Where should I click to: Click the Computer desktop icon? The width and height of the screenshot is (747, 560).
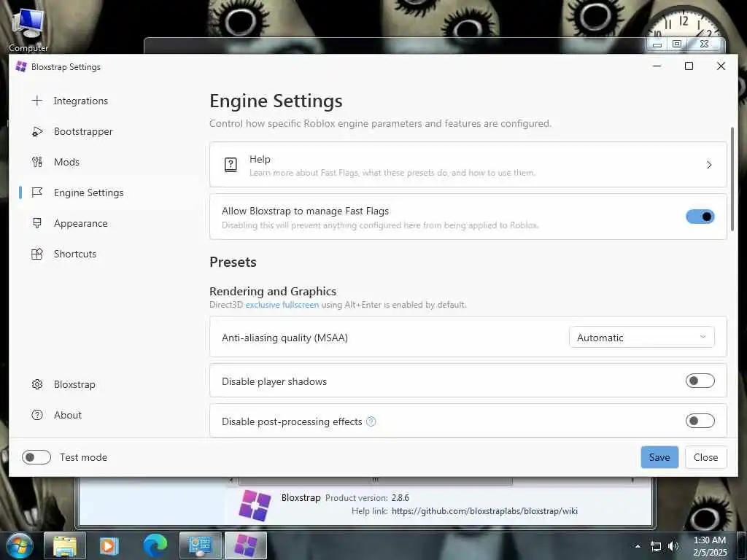coord(28,29)
